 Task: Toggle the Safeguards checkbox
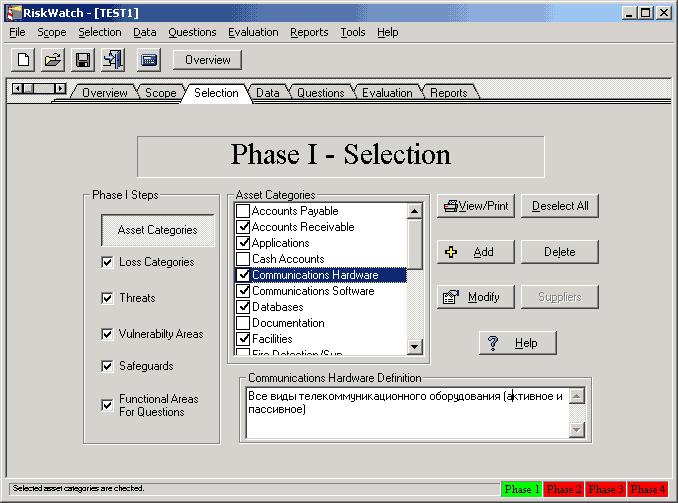107,366
